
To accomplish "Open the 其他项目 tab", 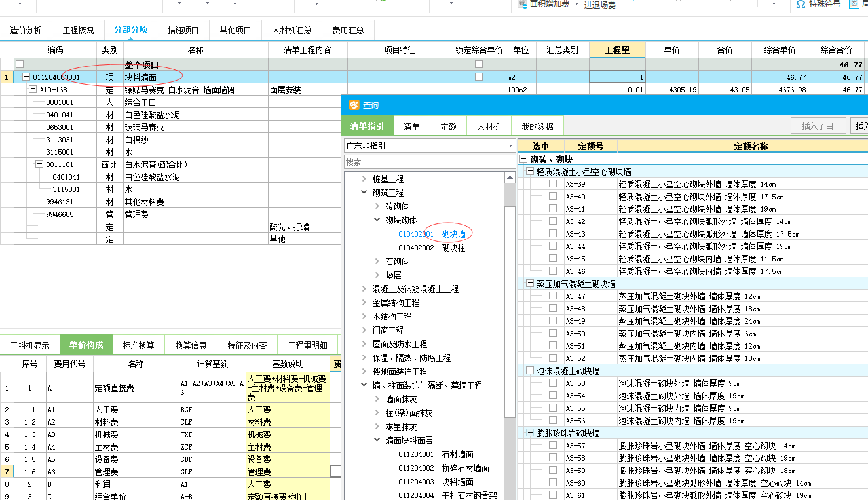I will [x=236, y=30].
